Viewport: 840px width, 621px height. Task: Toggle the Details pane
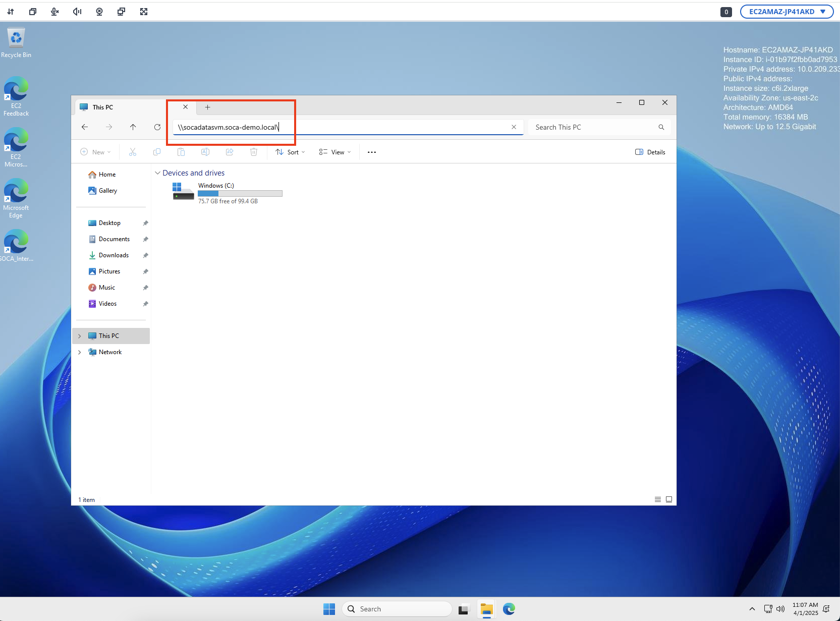click(650, 152)
